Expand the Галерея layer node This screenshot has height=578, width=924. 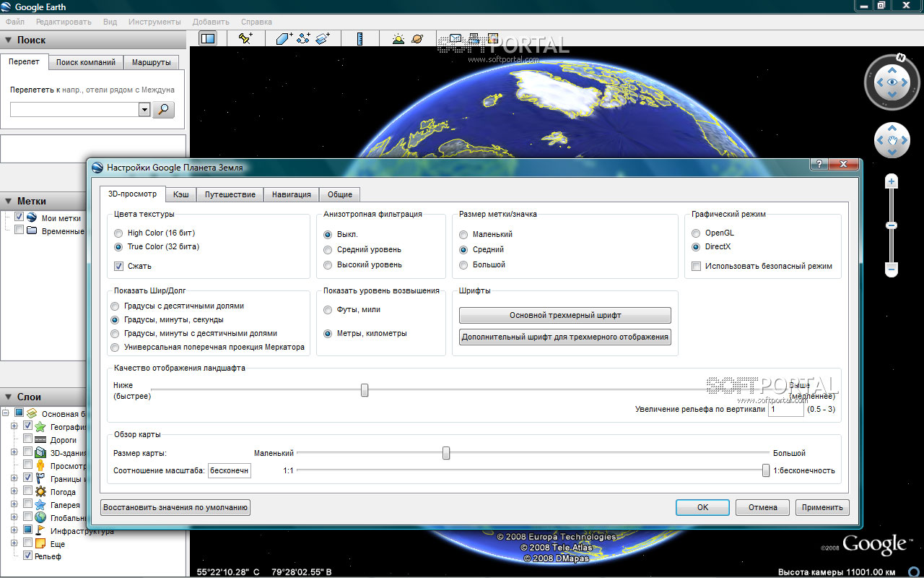[x=14, y=504]
